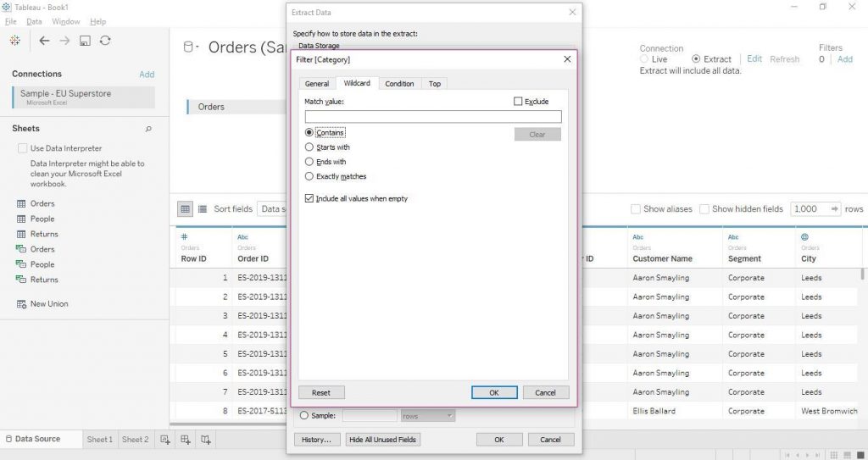The image size is (868, 460).
Task: Select the Contains radio option
Action: (x=309, y=133)
